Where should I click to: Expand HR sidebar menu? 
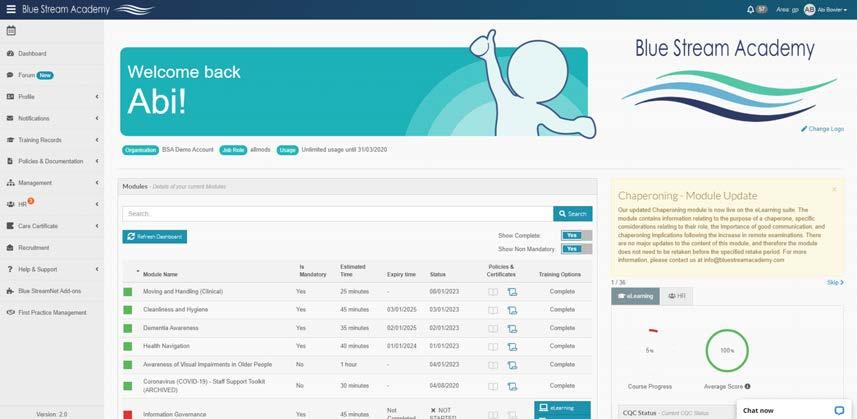point(52,204)
